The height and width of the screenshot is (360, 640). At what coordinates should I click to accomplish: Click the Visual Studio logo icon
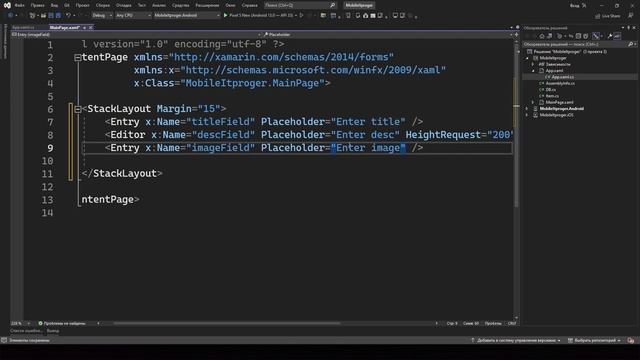[x=7, y=5]
